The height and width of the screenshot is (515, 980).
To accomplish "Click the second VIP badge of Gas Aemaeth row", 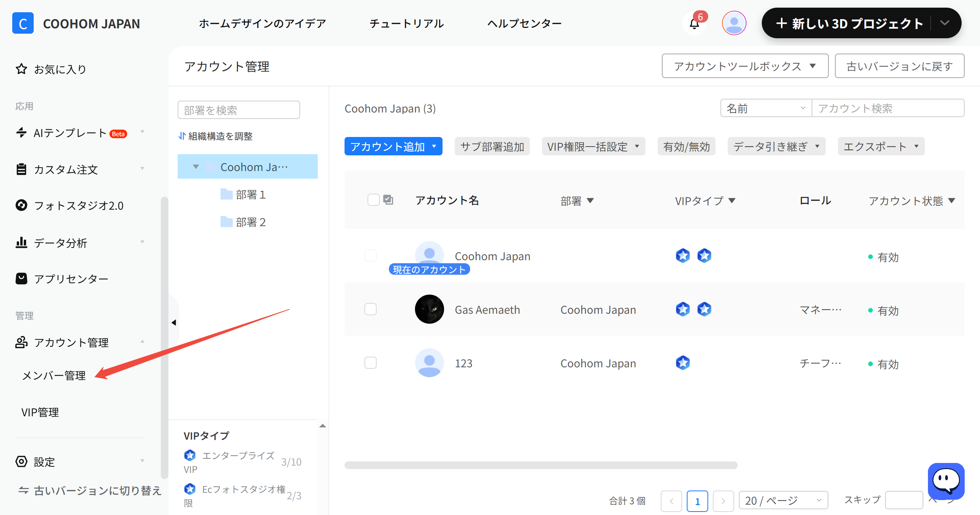I will (x=704, y=309).
